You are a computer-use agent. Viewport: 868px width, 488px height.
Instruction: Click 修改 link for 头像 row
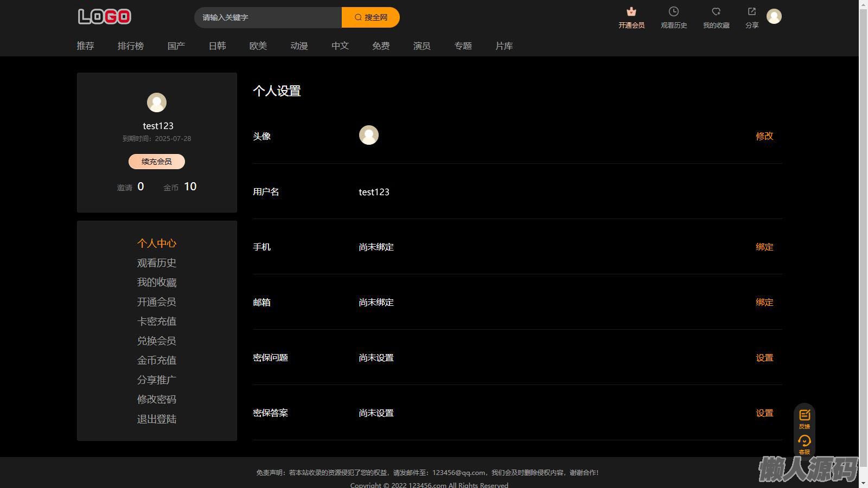click(x=764, y=136)
